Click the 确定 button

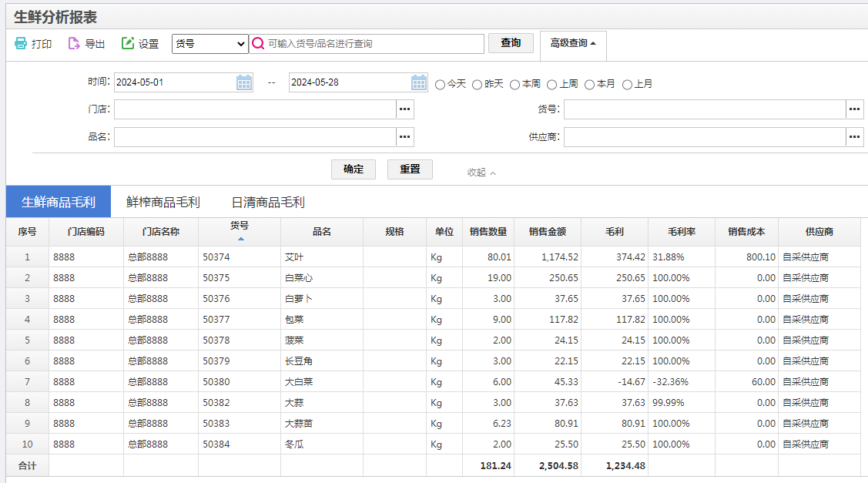[354, 169]
